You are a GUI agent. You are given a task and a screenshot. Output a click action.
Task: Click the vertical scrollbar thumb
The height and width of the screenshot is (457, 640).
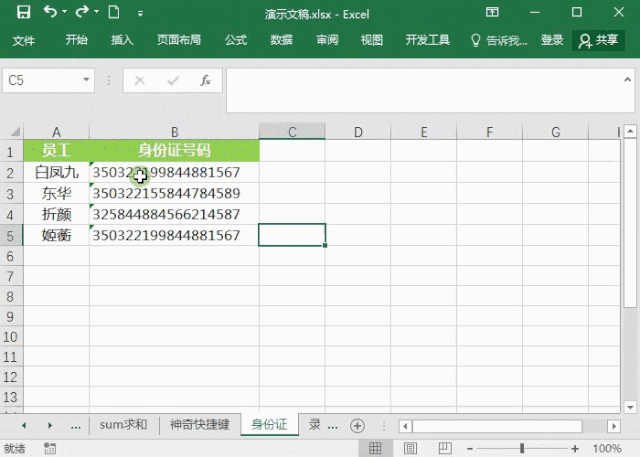pos(630,222)
